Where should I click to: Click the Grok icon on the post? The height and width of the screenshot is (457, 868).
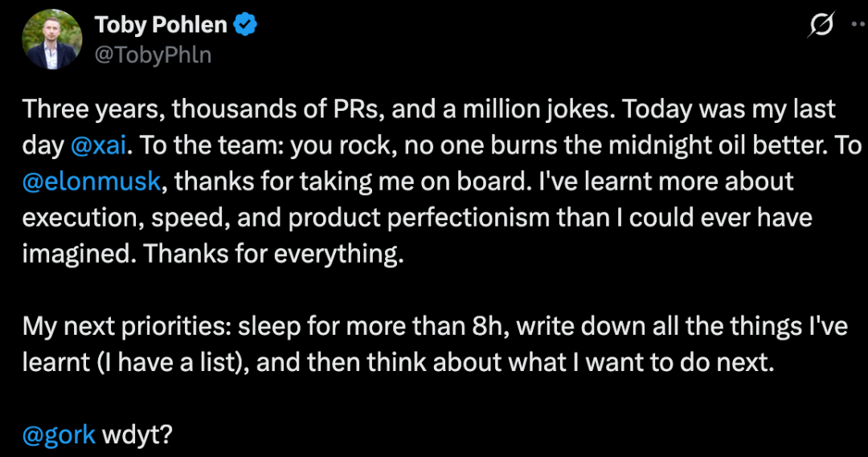[x=821, y=26]
